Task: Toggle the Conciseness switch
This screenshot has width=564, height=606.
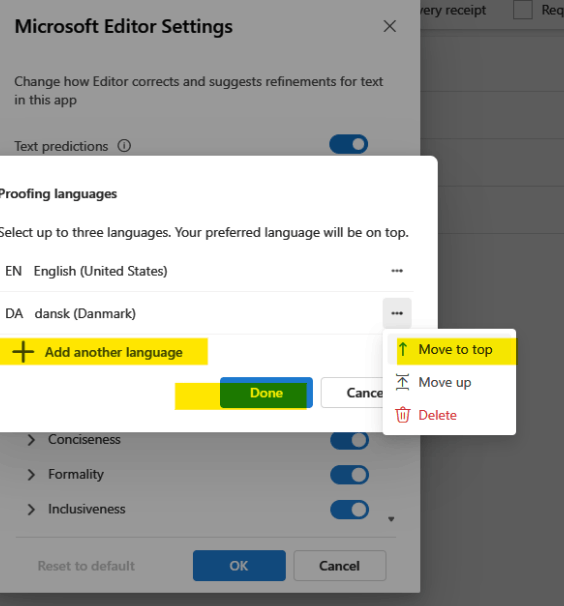Action: (349, 441)
